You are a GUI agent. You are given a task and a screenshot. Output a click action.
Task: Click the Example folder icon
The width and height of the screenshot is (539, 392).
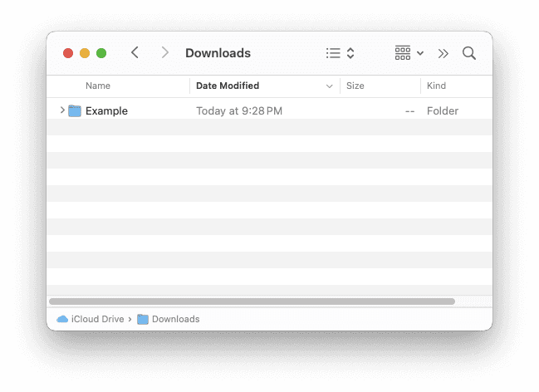[x=75, y=110]
